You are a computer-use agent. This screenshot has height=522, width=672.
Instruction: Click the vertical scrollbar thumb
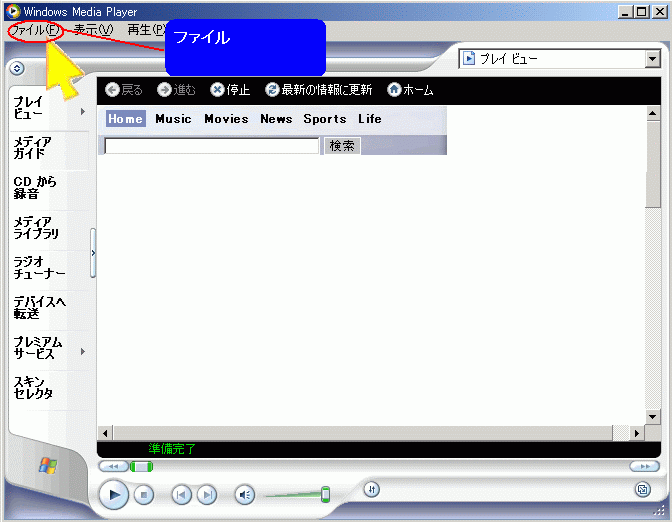click(x=653, y=165)
